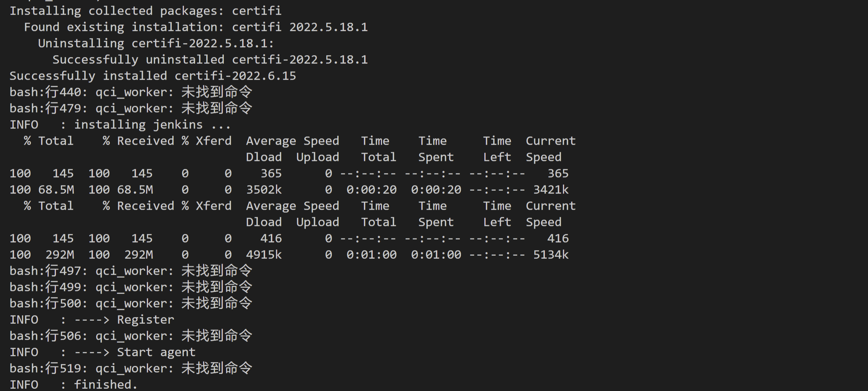This screenshot has height=391, width=868.
Task: Click the 68.5M total size value
Action: point(56,190)
